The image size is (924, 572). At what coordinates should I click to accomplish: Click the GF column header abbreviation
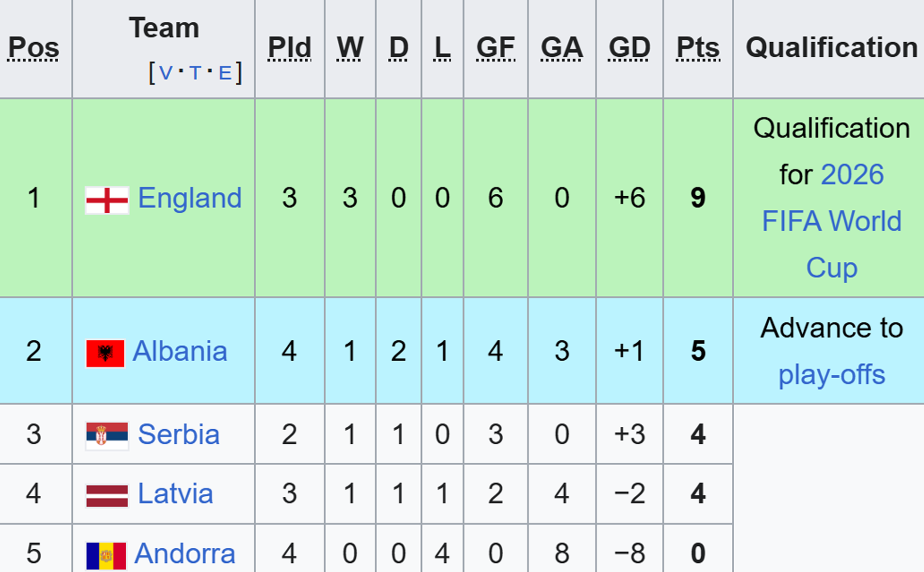tap(495, 48)
